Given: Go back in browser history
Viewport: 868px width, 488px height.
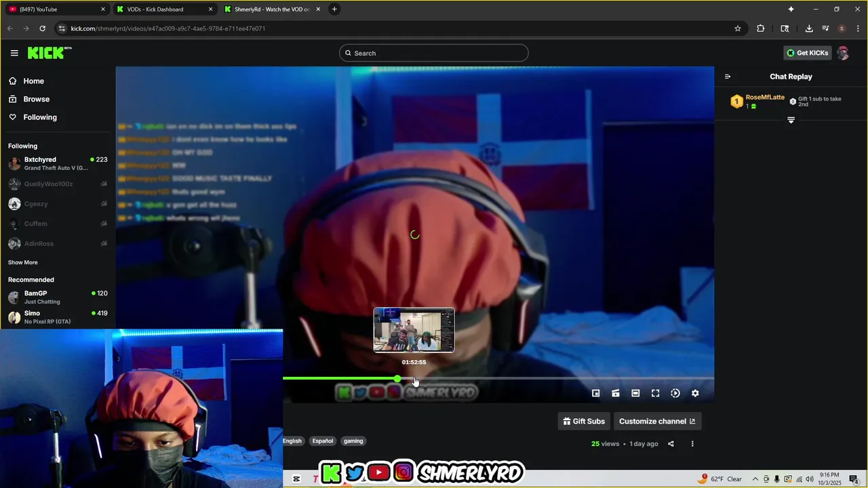Looking at the screenshot, I should [x=9, y=28].
